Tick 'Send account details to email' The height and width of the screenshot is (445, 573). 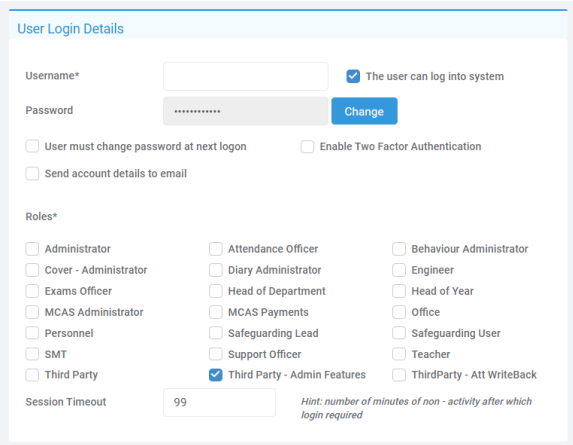(x=32, y=173)
